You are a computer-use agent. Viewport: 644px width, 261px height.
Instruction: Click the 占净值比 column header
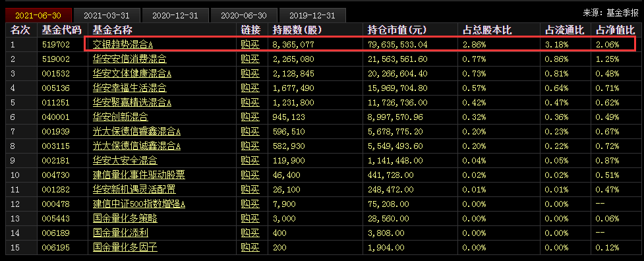tap(615, 30)
